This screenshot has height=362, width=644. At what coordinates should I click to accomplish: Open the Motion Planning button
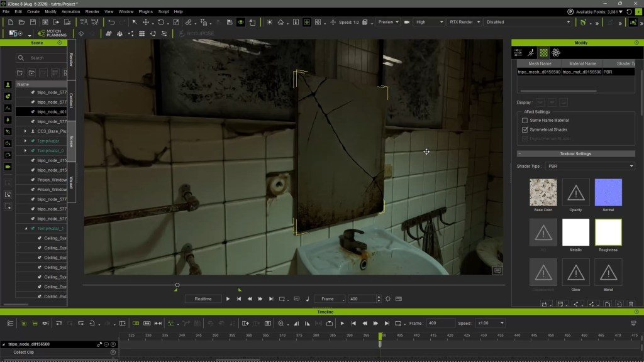pyautogui.click(x=52, y=33)
